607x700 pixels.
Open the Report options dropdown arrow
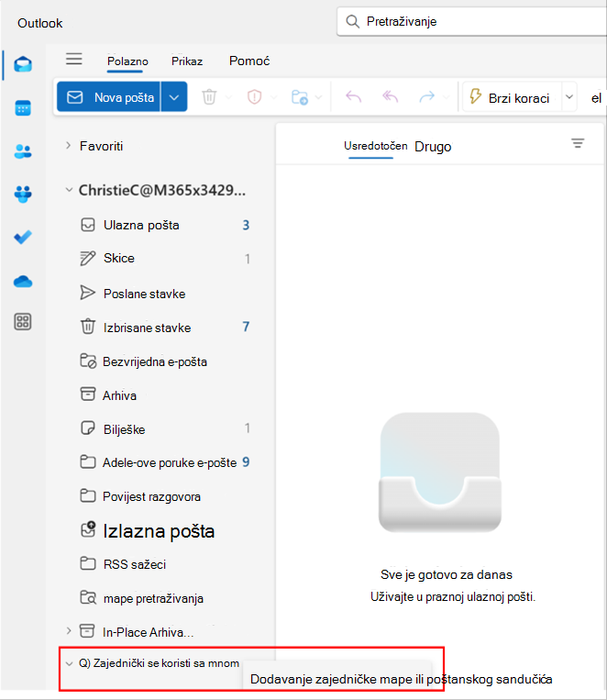click(x=273, y=97)
